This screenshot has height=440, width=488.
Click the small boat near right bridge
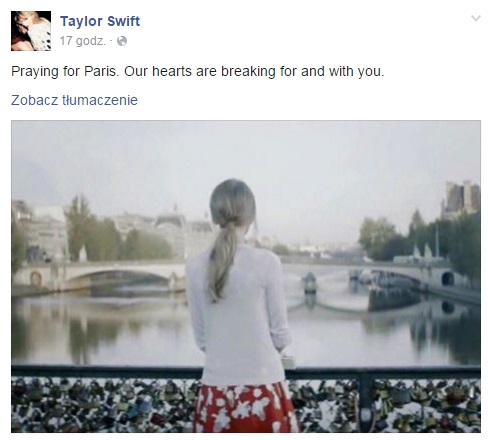point(310,283)
